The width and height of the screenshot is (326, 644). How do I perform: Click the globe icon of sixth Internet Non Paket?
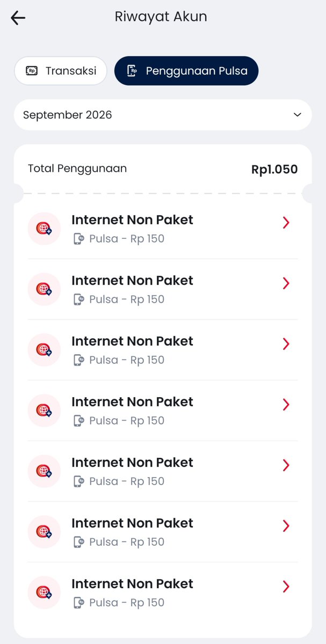pos(44,532)
